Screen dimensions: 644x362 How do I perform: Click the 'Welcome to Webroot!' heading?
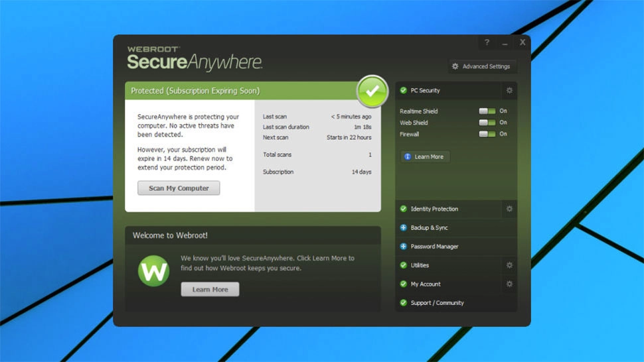coord(170,235)
